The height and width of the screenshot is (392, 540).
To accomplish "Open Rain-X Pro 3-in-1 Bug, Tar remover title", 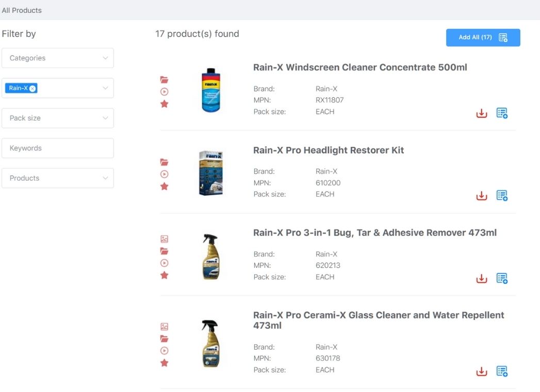I will (374, 232).
